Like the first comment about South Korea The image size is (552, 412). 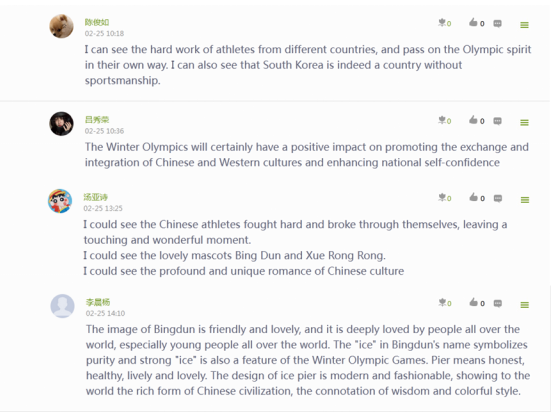tap(473, 23)
